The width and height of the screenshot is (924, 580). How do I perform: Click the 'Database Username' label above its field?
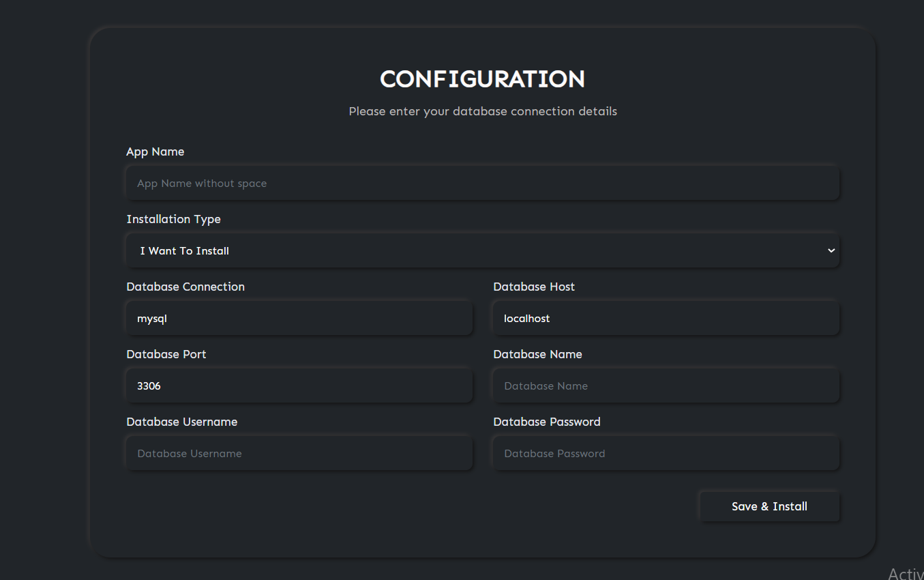[x=182, y=422]
